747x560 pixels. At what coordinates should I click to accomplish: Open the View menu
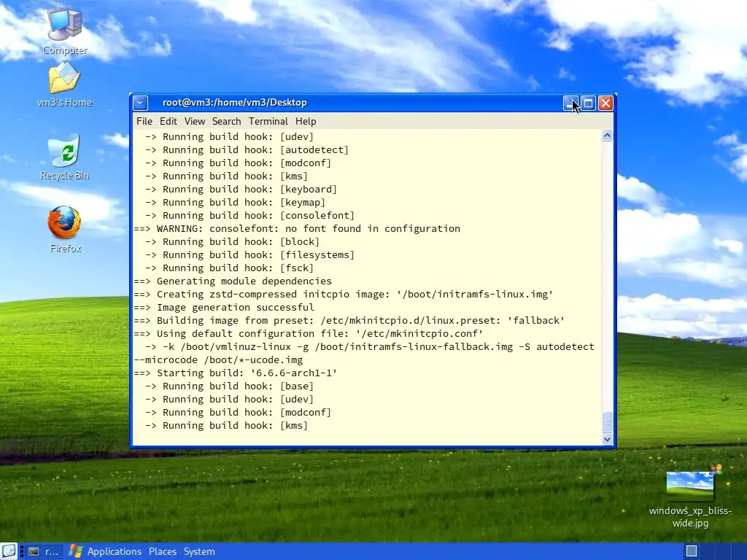tap(195, 122)
